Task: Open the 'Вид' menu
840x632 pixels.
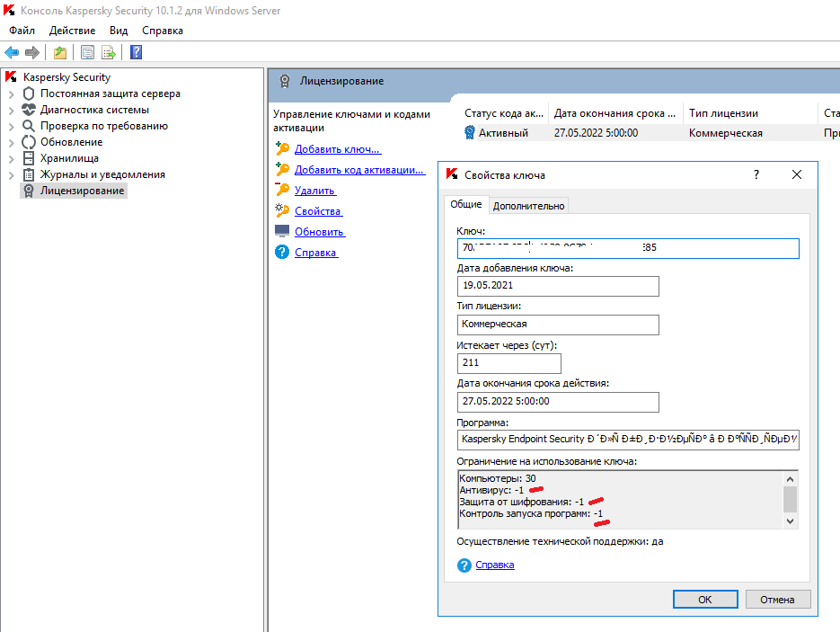Action: (119, 31)
